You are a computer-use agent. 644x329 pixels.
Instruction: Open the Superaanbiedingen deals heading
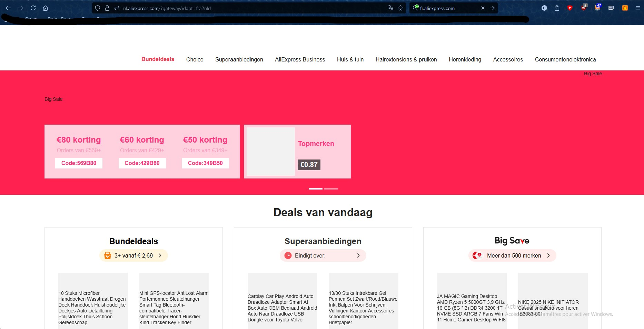point(323,241)
